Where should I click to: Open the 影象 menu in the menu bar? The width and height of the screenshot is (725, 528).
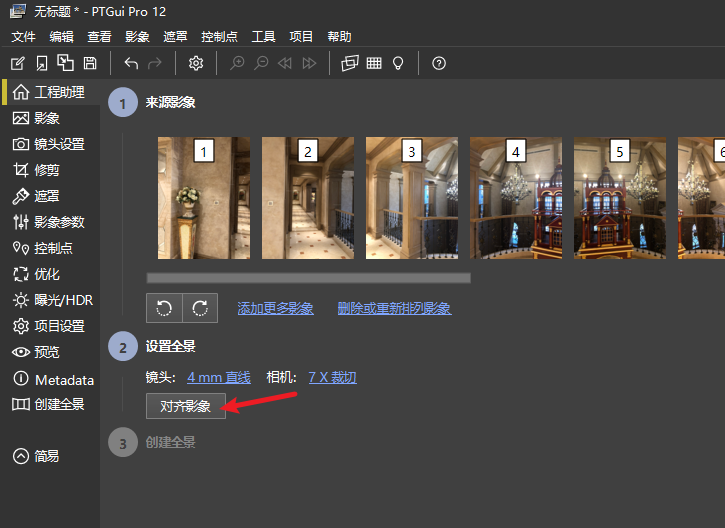[x=137, y=37]
